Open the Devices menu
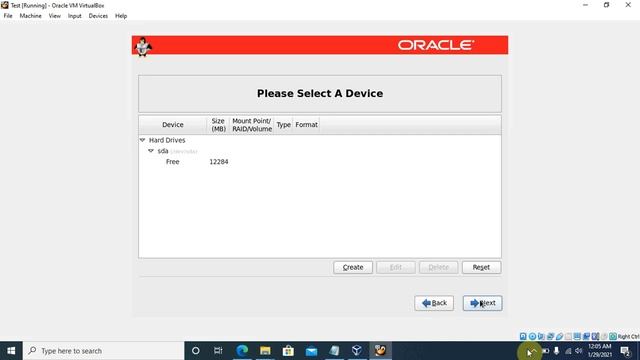 click(98, 16)
